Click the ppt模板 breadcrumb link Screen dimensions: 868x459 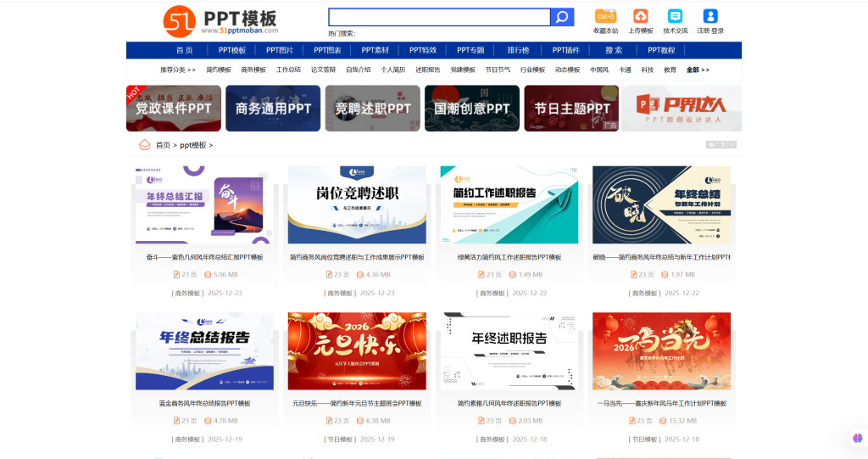point(192,145)
